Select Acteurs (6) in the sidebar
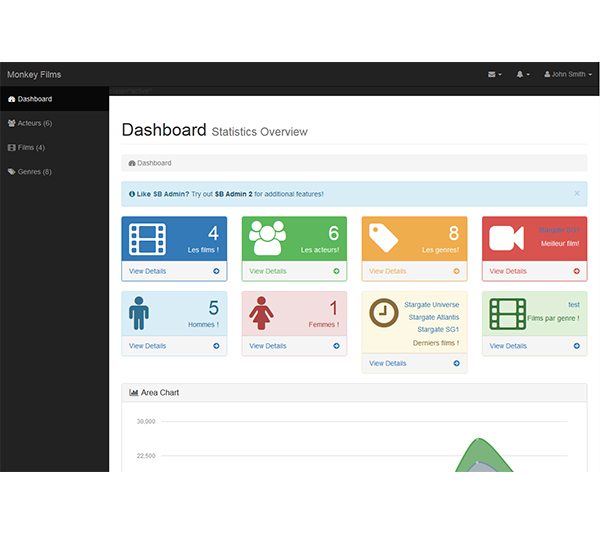Image resolution: width=600 pixels, height=533 pixels. (34, 123)
